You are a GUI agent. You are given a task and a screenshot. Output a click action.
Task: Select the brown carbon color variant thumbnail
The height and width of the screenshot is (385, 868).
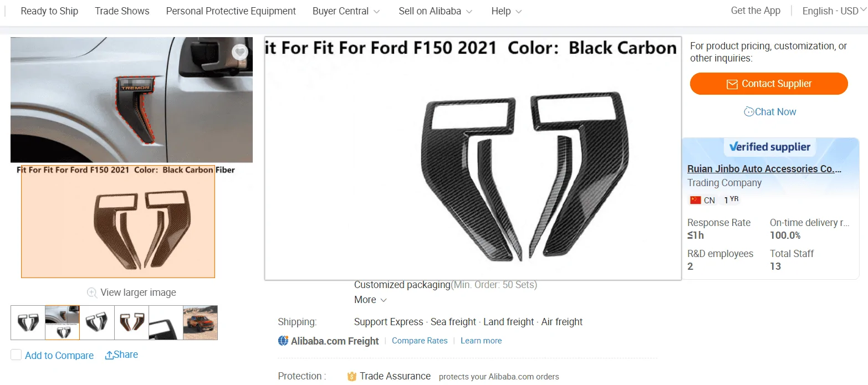[131, 322]
